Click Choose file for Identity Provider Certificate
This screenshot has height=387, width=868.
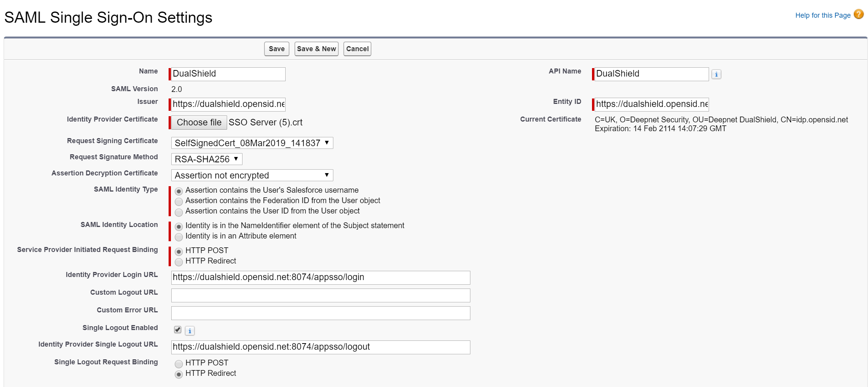coord(199,122)
